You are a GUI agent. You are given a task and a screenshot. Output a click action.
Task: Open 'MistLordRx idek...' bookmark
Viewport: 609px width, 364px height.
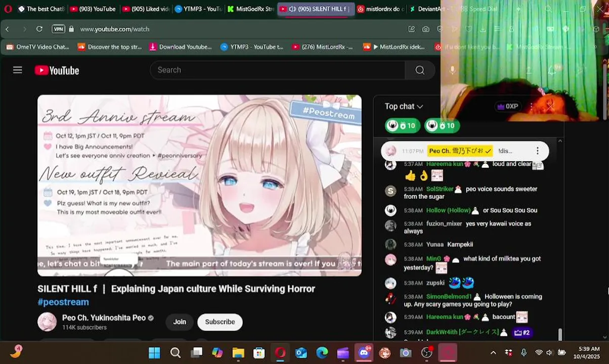[x=394, y=47]
